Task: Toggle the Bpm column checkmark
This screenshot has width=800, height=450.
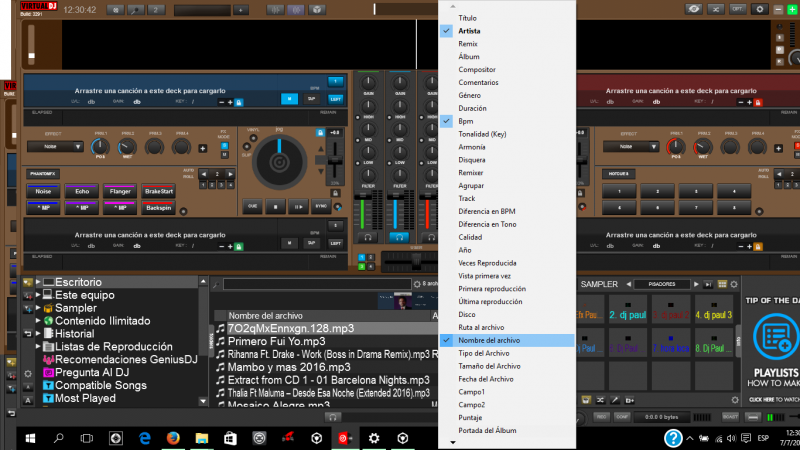Action: click(446, 121)
